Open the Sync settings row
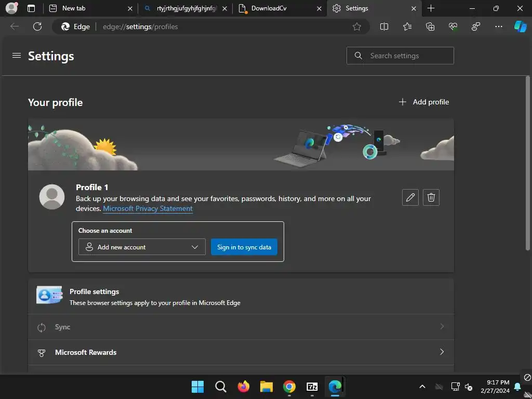The image size is (532, 399). 241,327
